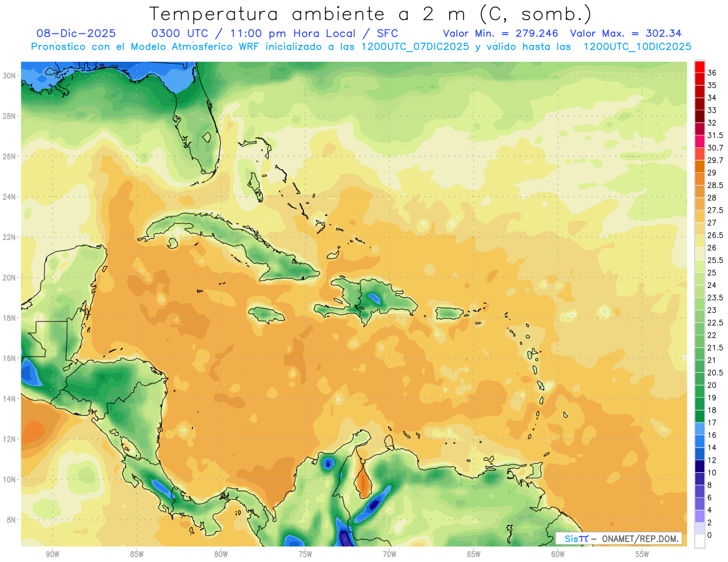Image resolution: width=728 pixels, height=562 pixels.
Task: Click the '29.7' legend value
Action: coord(715,160)
